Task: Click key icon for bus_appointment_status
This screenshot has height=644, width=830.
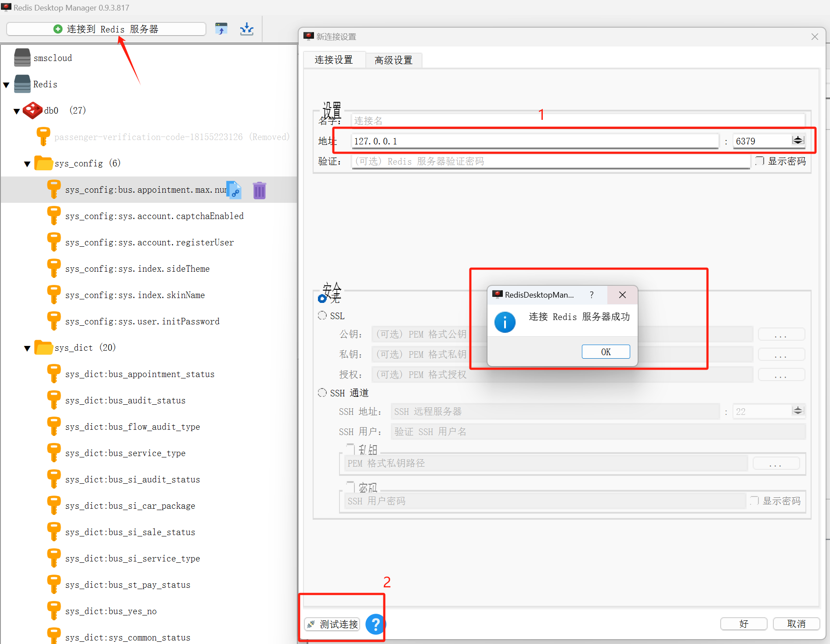Action: pyautogui.click(x=54, y=374)
